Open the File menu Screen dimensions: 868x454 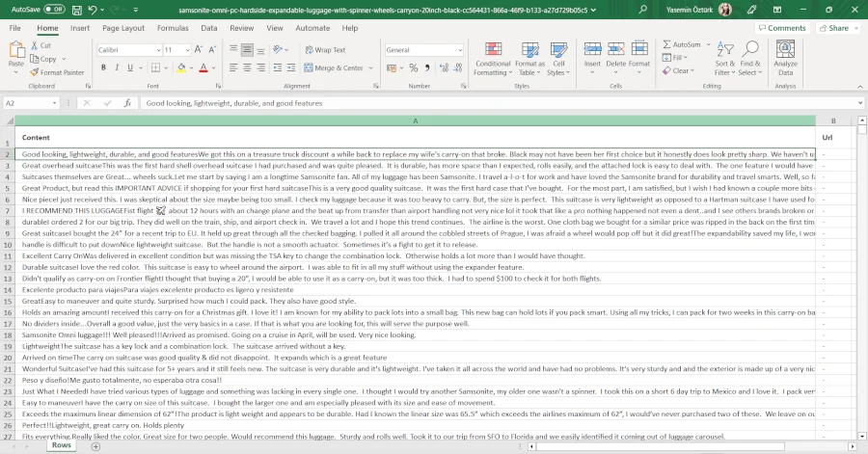tap(14, 28)
